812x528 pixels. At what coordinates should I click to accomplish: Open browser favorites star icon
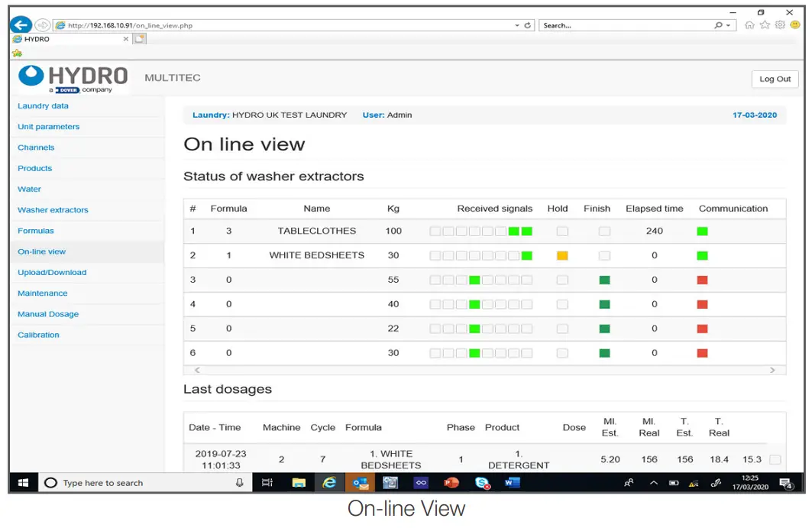click(x=765, y=25)
